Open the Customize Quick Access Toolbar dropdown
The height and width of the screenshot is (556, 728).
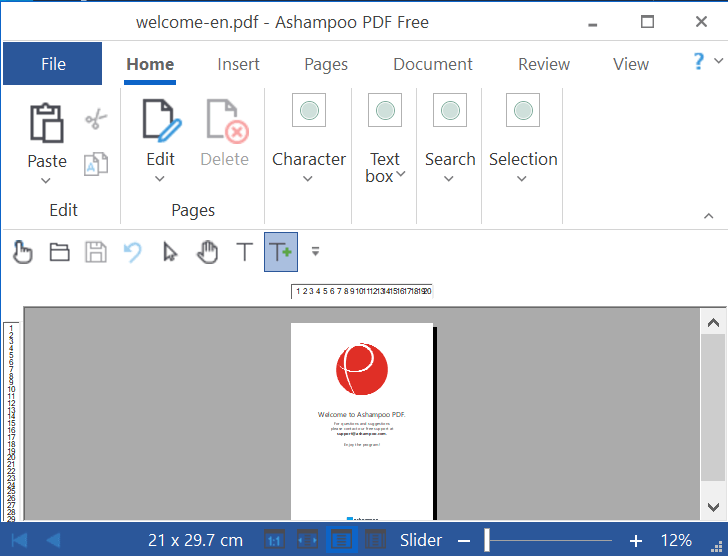coord(315,252)
